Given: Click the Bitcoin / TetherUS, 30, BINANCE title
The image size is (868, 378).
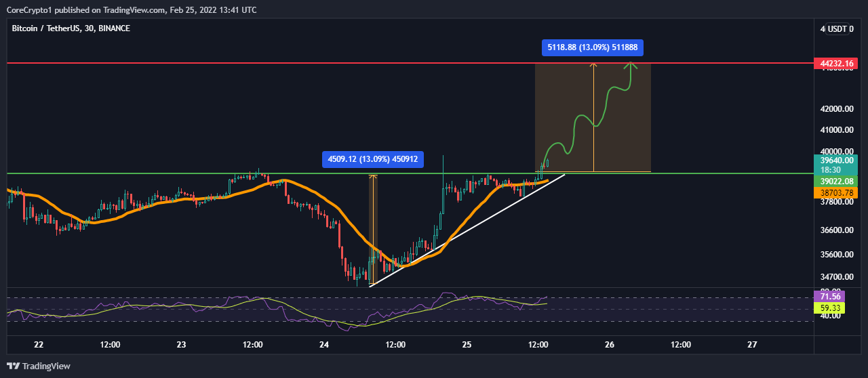Looking at the screenshot, I should 71,28.
